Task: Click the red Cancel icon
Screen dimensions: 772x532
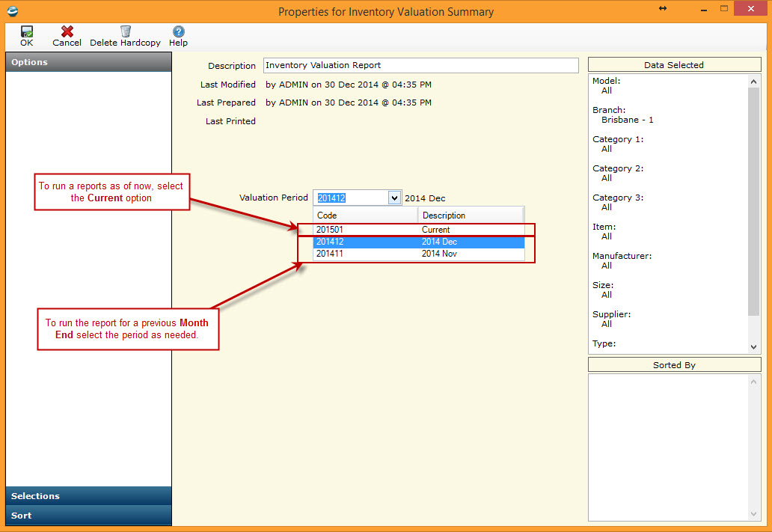Action: (x=67, y=31)
